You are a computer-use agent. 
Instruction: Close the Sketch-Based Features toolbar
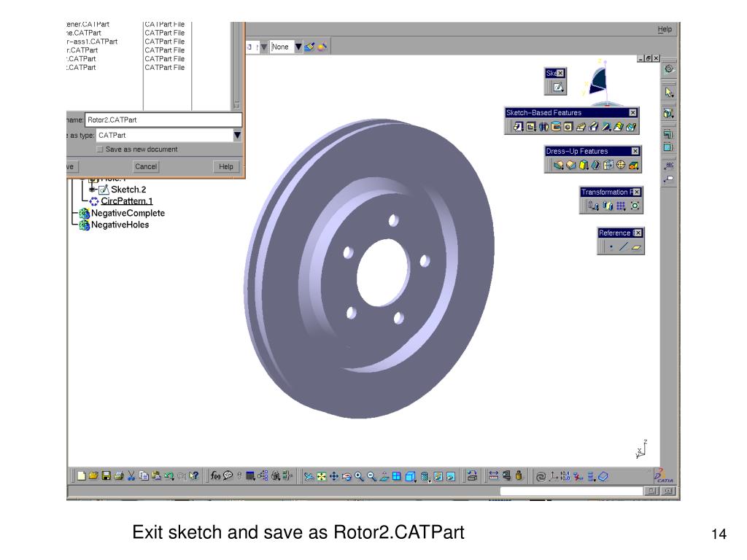(632, 112)
